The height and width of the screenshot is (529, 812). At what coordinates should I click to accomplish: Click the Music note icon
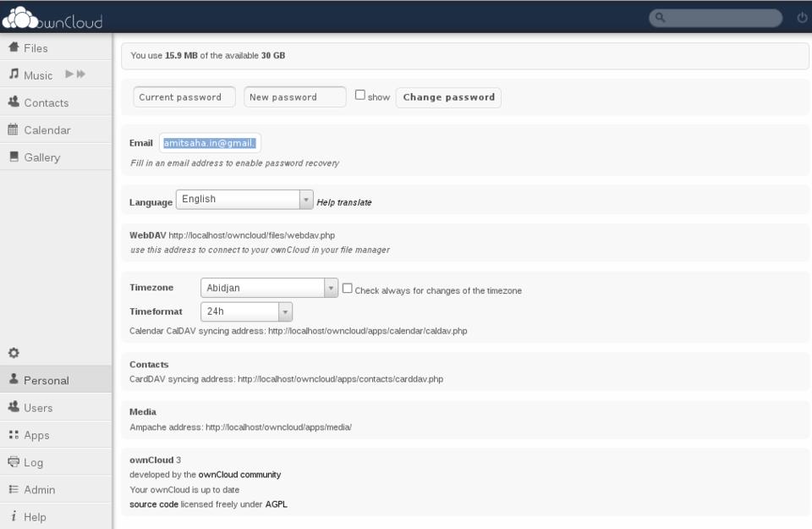point(14,74)
